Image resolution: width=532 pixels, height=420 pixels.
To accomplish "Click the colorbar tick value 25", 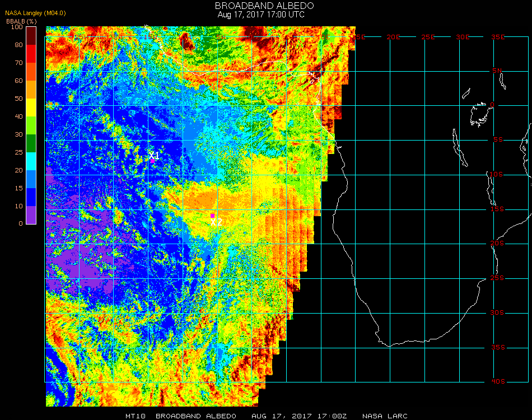I will tap(18, 152).
